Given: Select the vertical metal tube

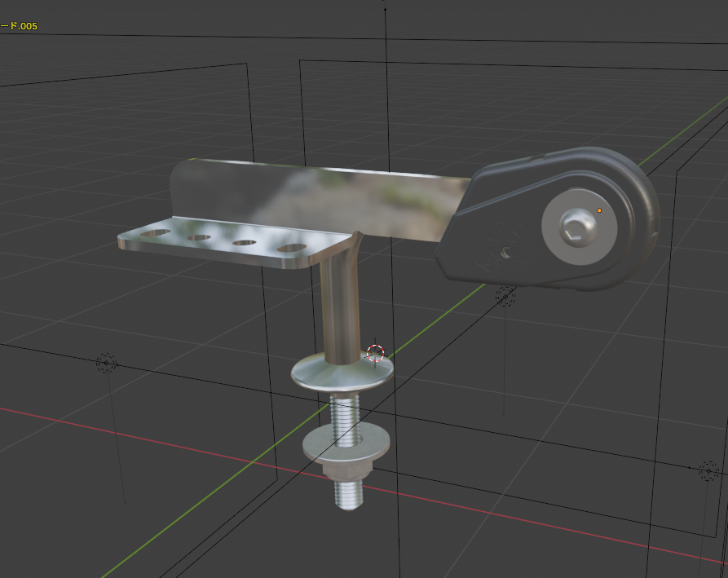Looking at the screenshot, I should (338, 310).
